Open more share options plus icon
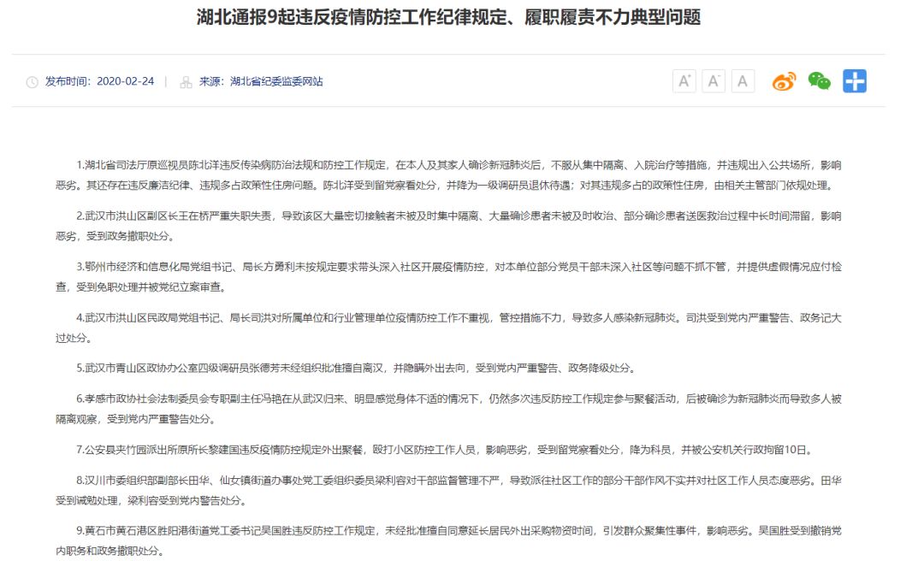 (855, 81)
